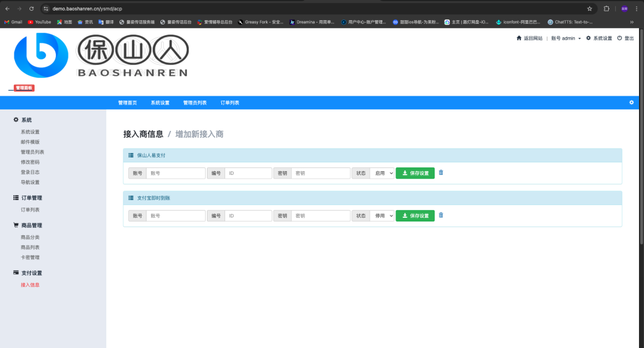Open 系统设置 in the blue nav bar
The width and height of the screenshot is (644, 348).
(160, 103)
